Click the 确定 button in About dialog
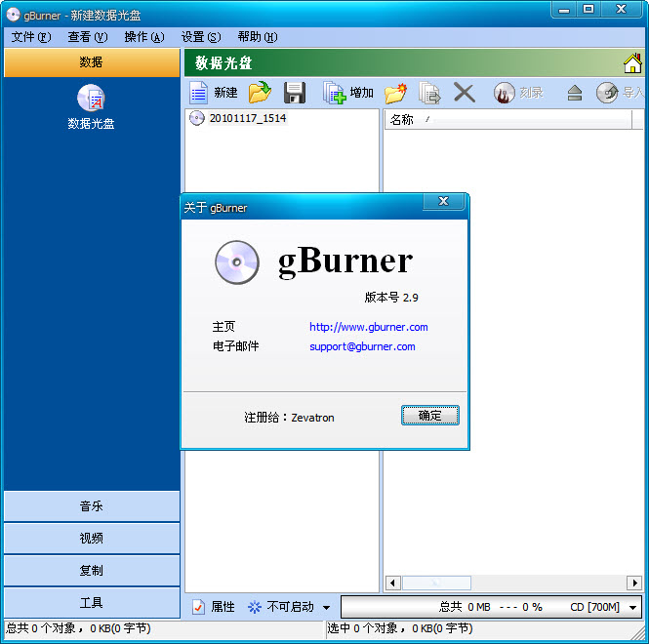Screen dimensions: 649x644 [x=430, y=415]
